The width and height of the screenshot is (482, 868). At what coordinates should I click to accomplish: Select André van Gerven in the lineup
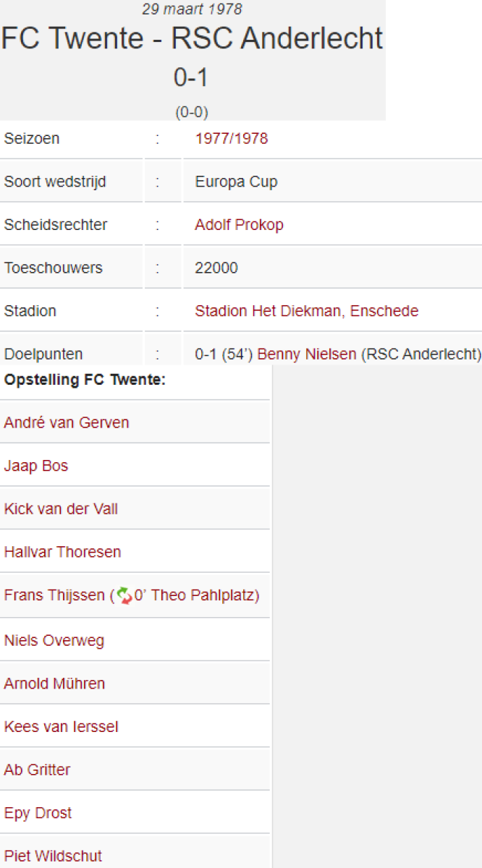tap(67, 422)
